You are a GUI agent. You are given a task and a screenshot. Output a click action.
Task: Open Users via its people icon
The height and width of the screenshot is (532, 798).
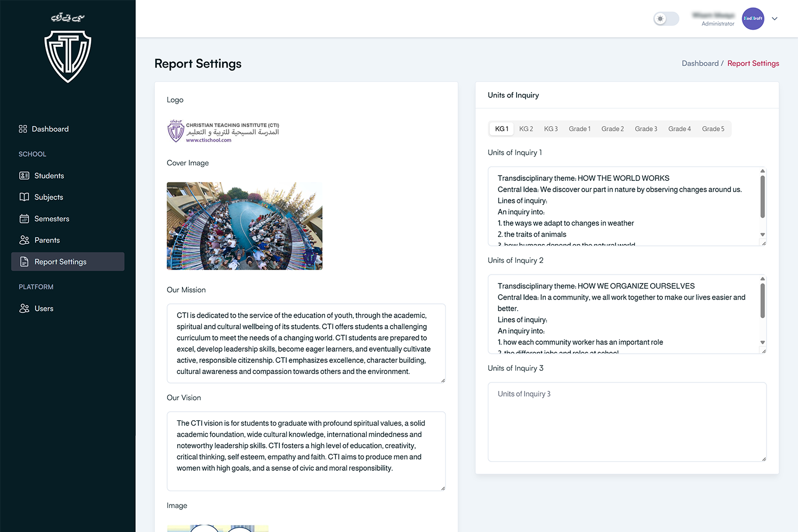pyautogui.click(x=24, y=308)
